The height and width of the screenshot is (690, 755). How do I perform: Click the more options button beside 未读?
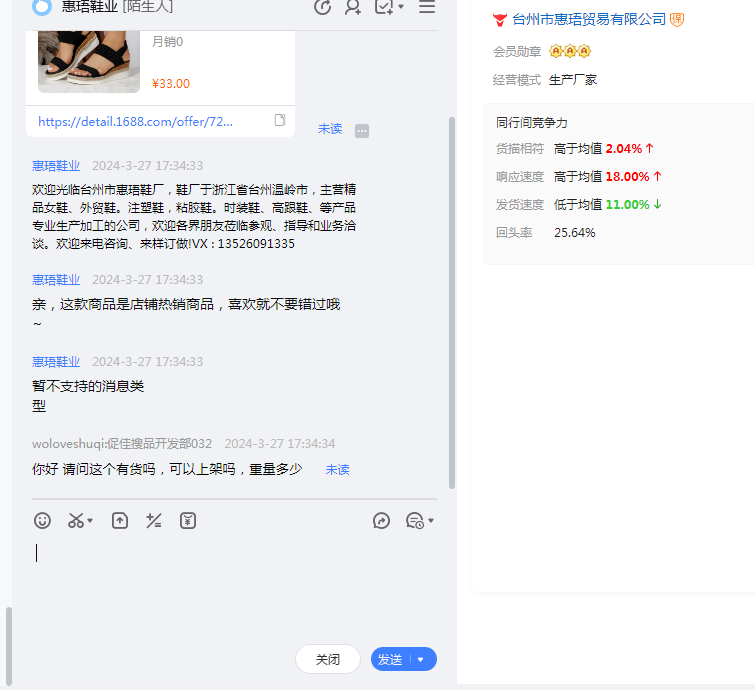(x=362, y=130)
